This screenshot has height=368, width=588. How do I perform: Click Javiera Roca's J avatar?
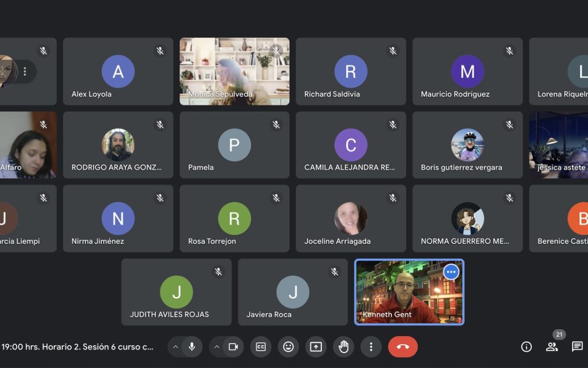click(x=293, y=292)
